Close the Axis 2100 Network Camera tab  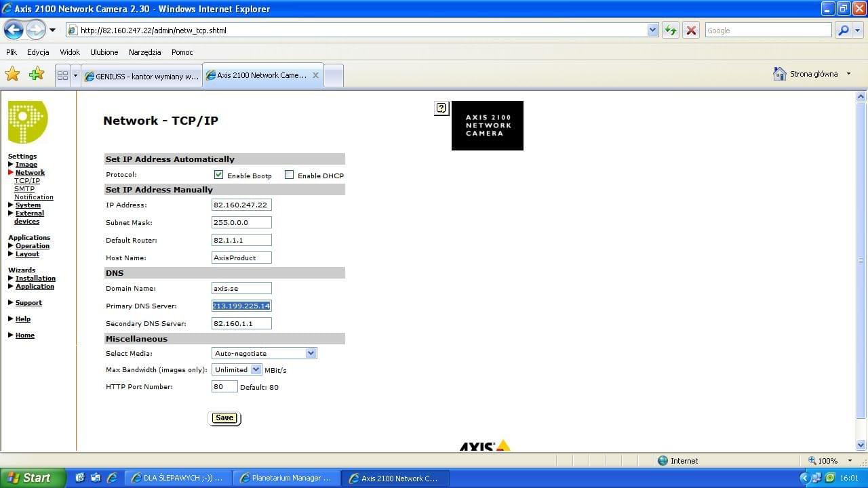tap(315, 75)
